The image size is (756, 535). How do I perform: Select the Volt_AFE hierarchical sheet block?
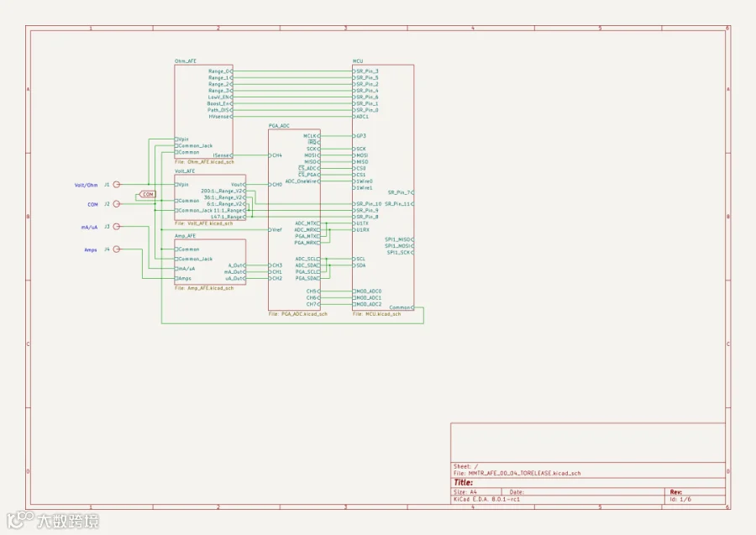[210, 197]
